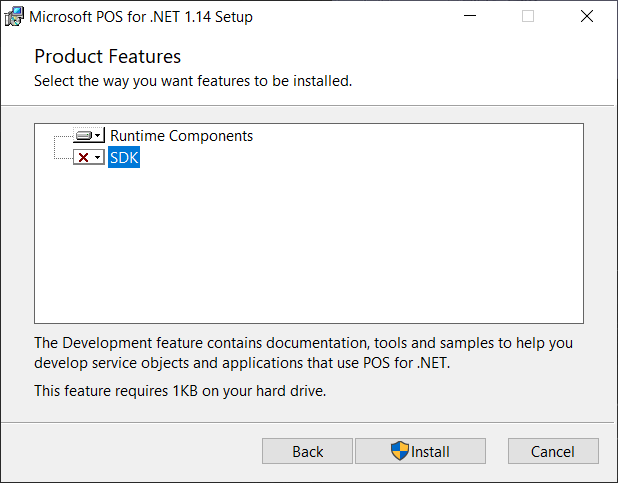Click the red X icon beside SDK
This screenshot has width=618, height=483.
point(84,158)
